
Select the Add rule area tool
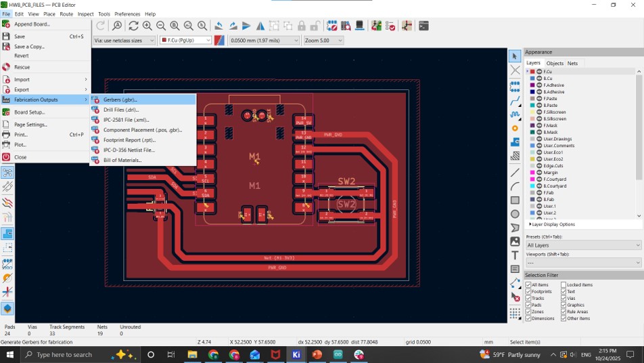point(515,156)
